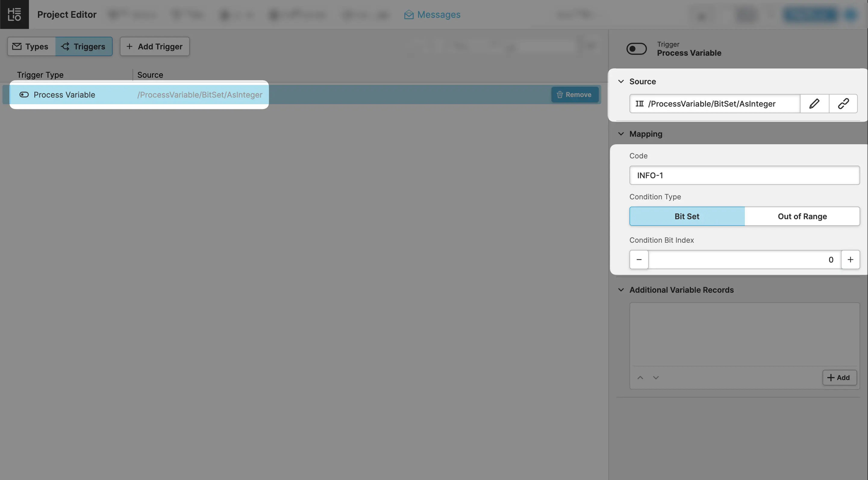The image size is (868, 480).
Task: Select Bit Set condition type
Action: coord(687,216)
